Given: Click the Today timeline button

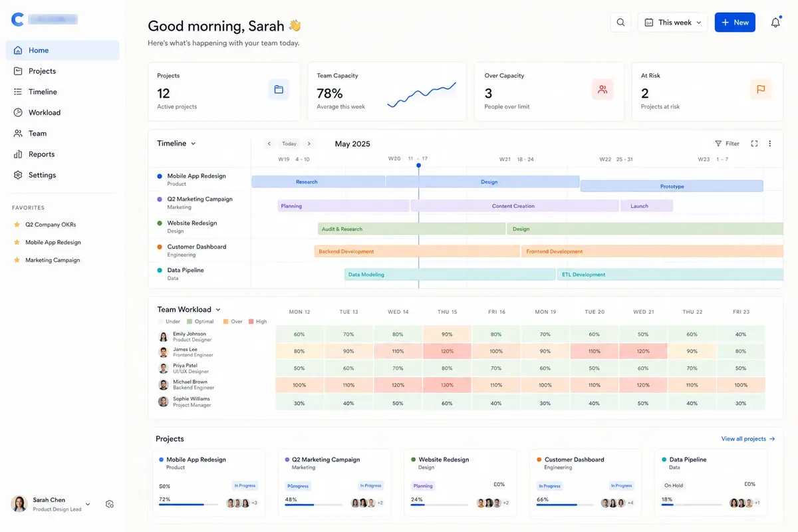Looking at the screenshot, I should click(x=289, y=144).
